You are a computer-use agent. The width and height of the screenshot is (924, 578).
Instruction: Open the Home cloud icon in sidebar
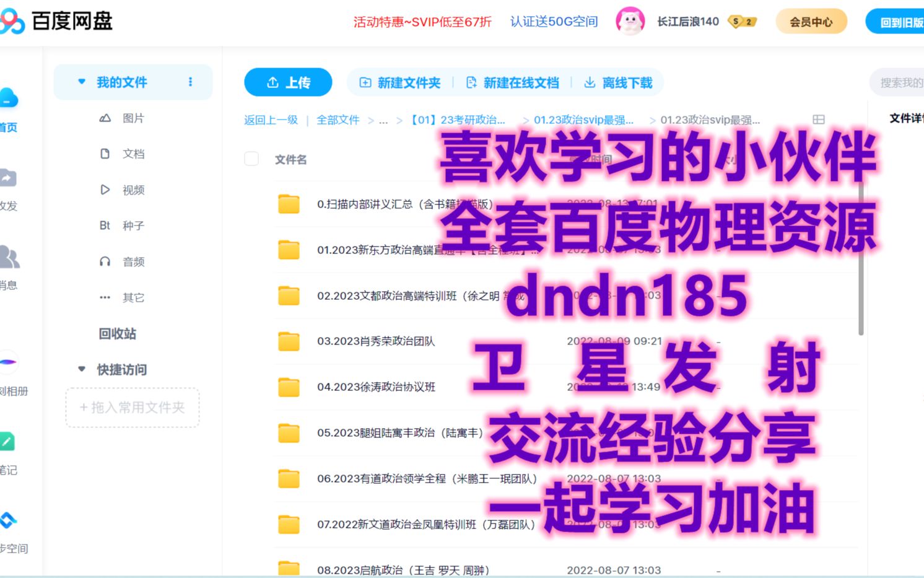coord(9,98)
